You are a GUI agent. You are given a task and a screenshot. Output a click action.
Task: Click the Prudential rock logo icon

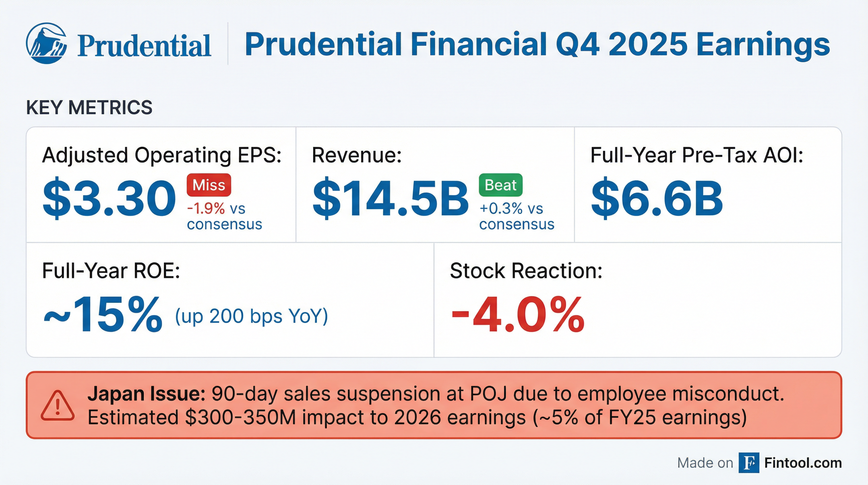[x=46, y=43]
